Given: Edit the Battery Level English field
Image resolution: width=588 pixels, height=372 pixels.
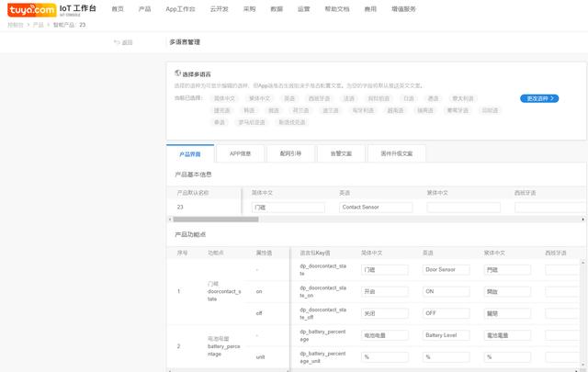Looking at the screenshot, I should coord(446,335).
